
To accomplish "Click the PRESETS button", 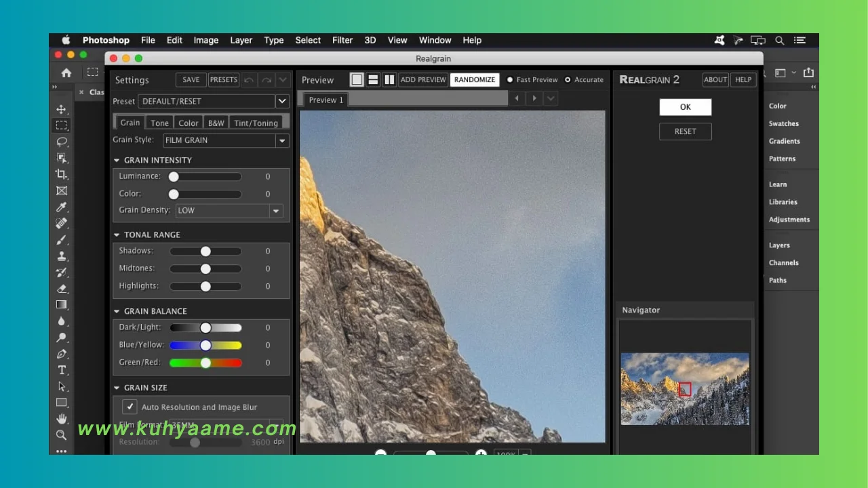I will click(224, 80).
